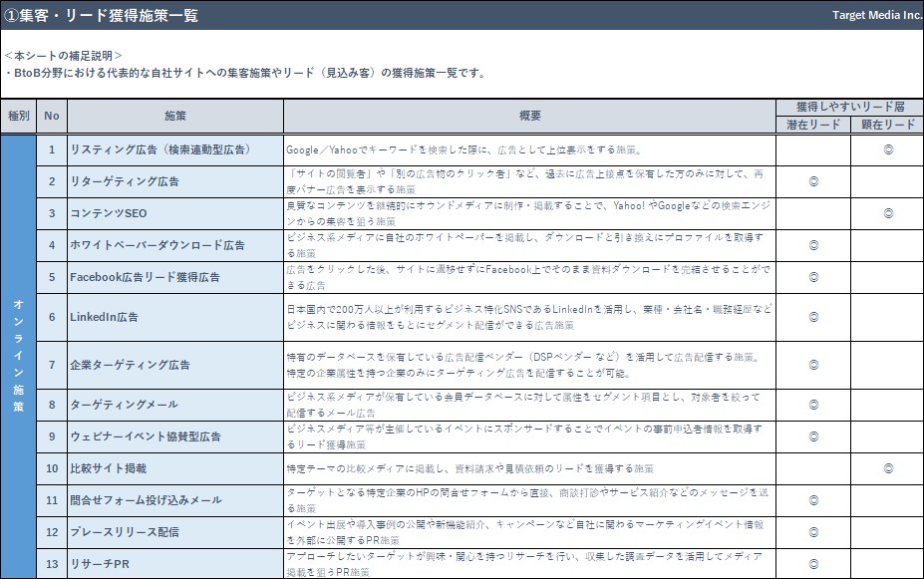Click cell 'プレースリリース配信'
This screenshot has width=924, height=579.
pyautogui.click(x=175, y=532)
